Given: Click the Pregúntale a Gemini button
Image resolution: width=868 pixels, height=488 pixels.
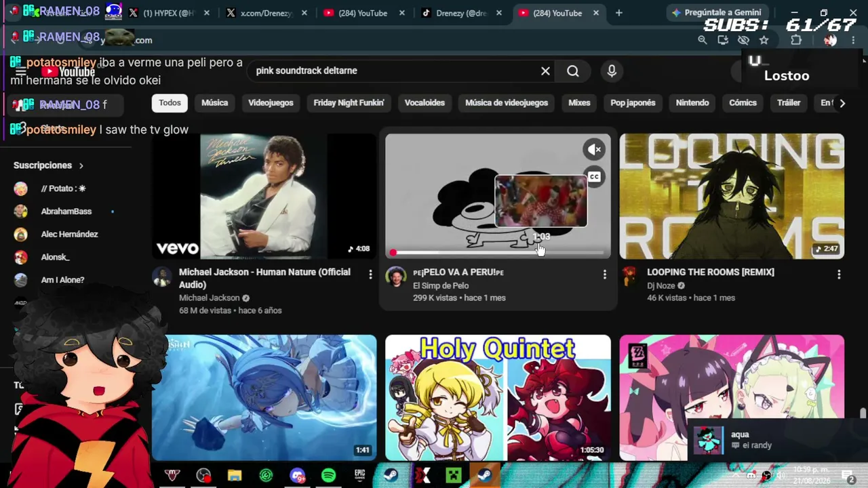Looking at the screenshot, I should click(x=716, y=13).
